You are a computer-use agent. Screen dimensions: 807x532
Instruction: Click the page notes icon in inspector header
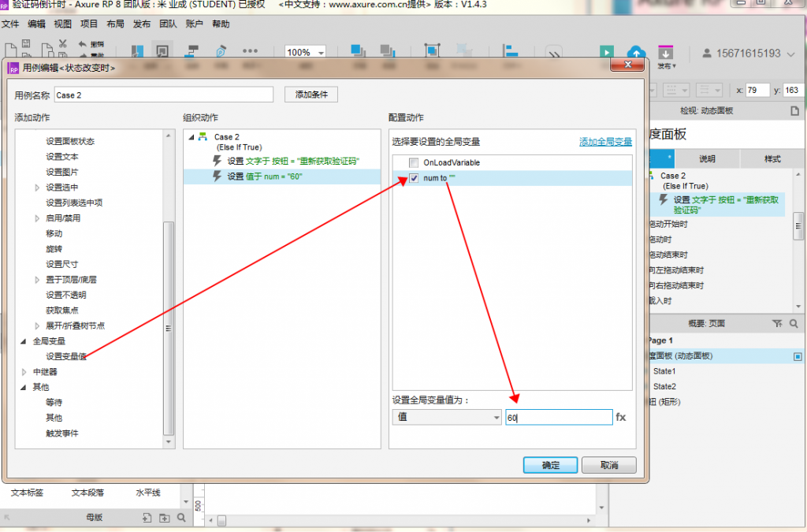[794, 110]
